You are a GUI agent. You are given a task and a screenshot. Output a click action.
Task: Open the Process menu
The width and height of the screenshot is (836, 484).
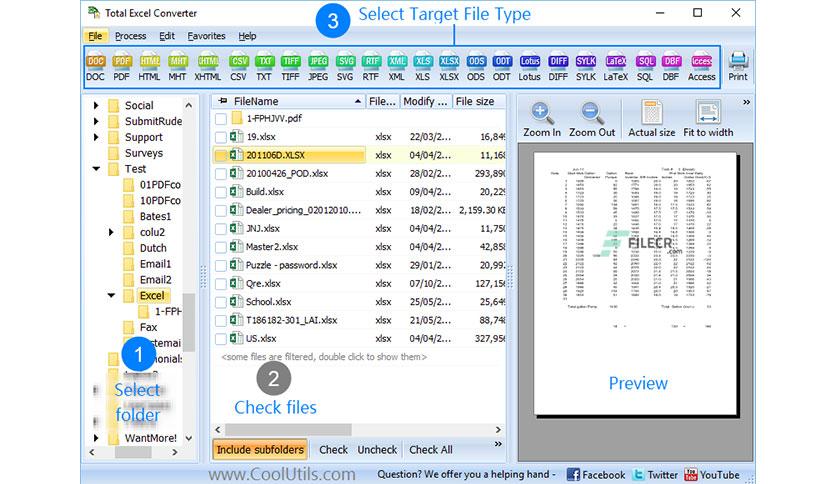[131, 36]
